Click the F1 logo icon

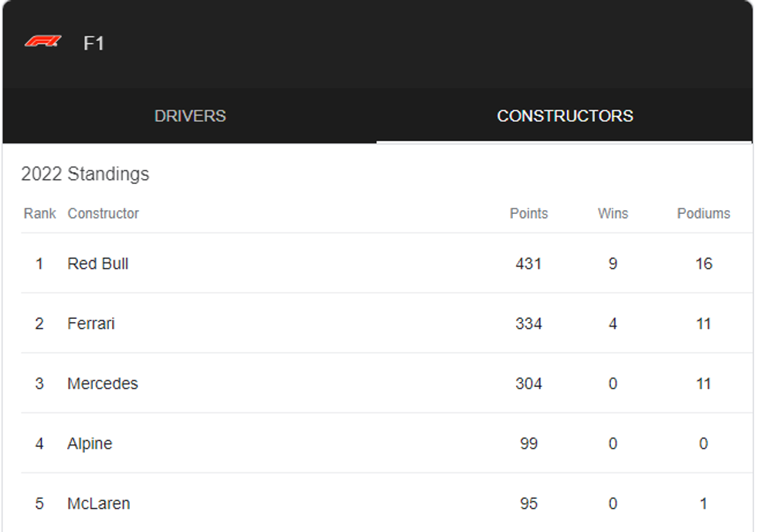(42, 42)
